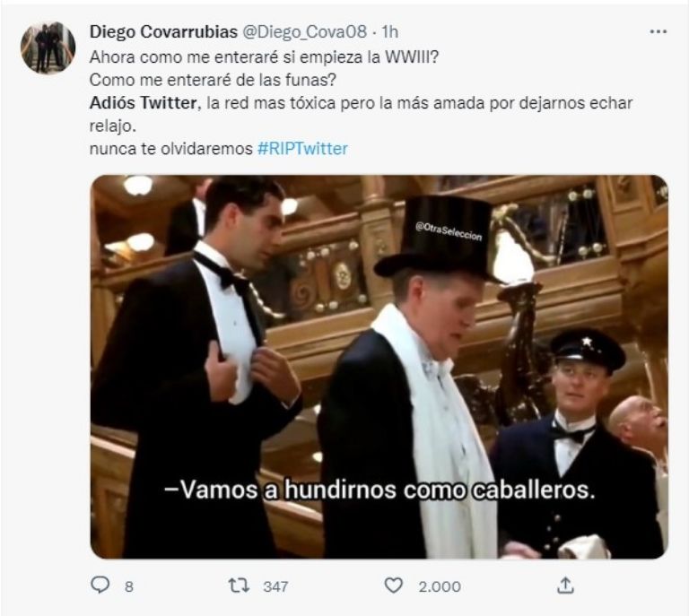The width and height of the screenshot is (689, 616).
Task: View the 347 retweets count
Action: [x=275, y=586]
